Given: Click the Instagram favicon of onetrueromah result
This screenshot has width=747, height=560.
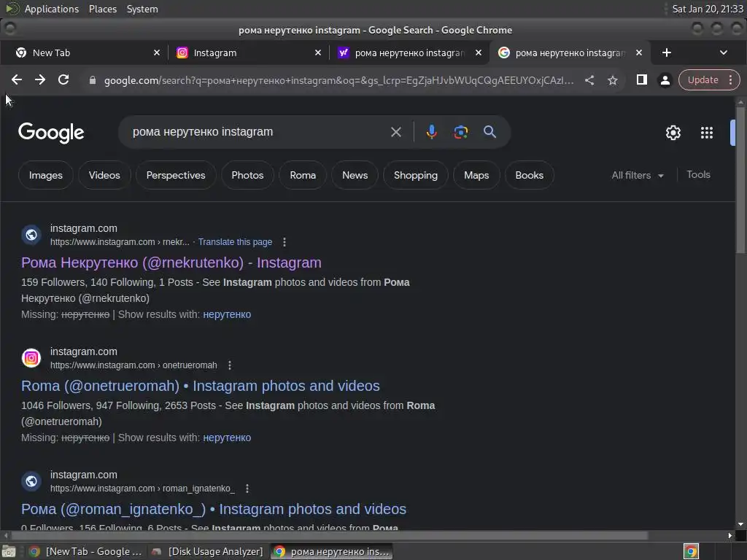Looking at the screenshot, I should coord(31,357).
